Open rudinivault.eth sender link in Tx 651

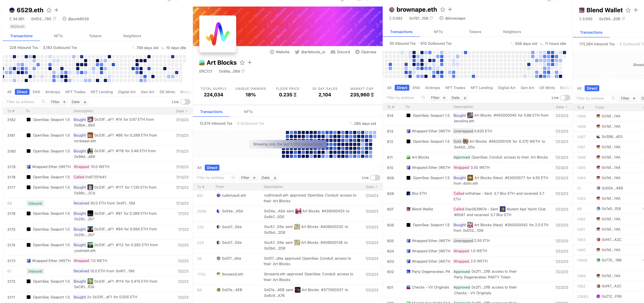tap(234, 195)
